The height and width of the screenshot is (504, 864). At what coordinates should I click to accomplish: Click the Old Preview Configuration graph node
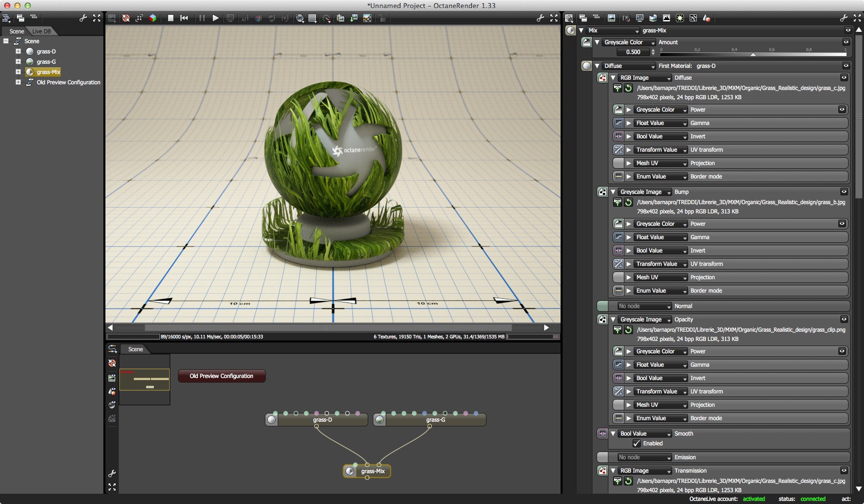click(222, 376)
